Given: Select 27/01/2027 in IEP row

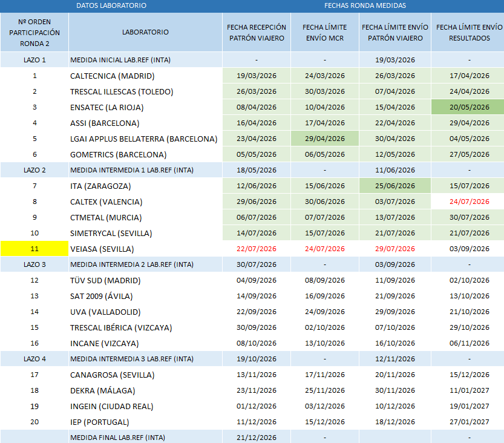Looking at the screenshot, I should click(470, 422).
